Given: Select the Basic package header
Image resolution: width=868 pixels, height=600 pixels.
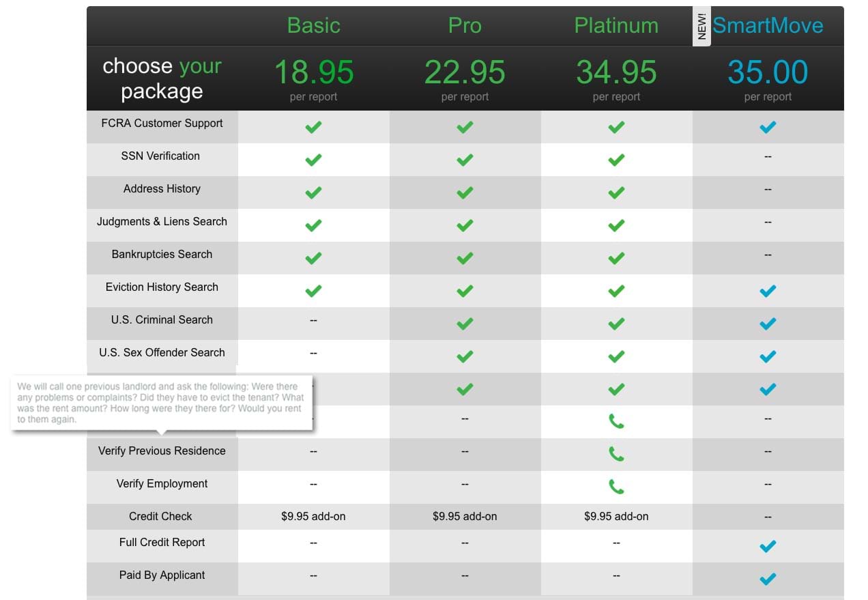Looking at the screenshot, I should [x=313, y=25].
